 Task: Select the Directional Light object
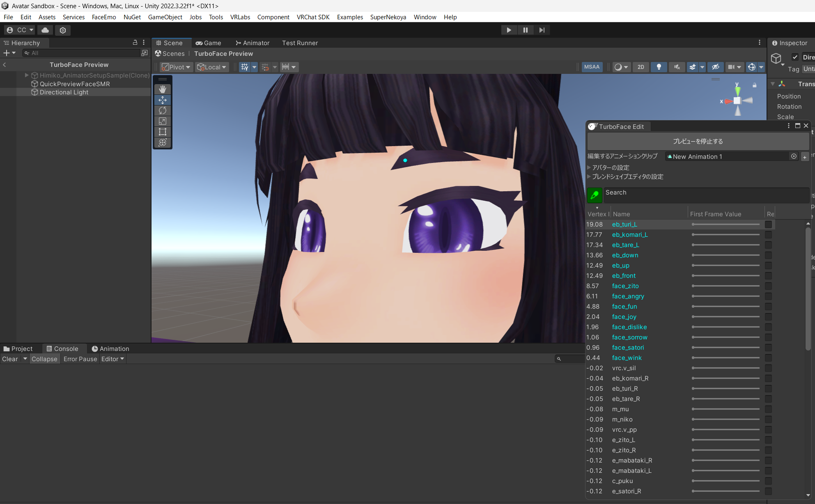coord(64,92)
